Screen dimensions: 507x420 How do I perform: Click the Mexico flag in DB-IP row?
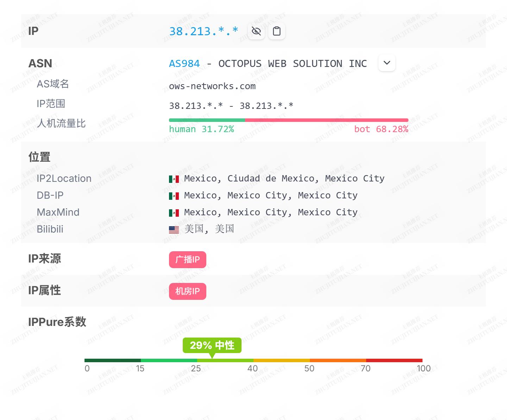(174, 196)
